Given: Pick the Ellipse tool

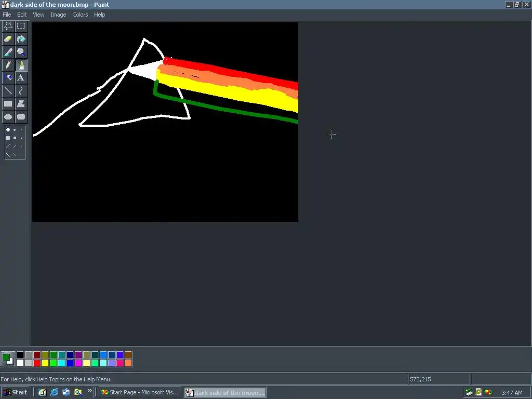Looking at the screenshot, I should [8, 117].
